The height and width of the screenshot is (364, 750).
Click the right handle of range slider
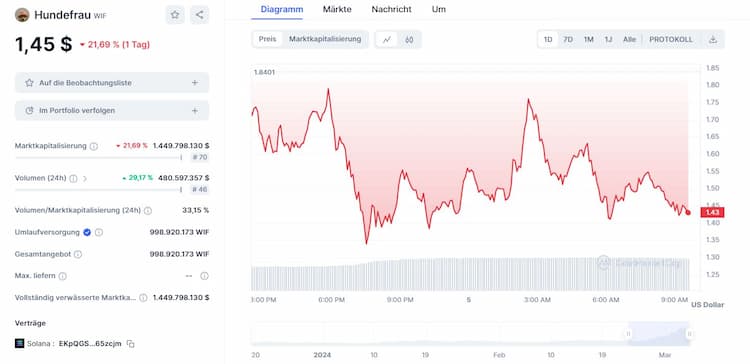click(x=689, y=334)
